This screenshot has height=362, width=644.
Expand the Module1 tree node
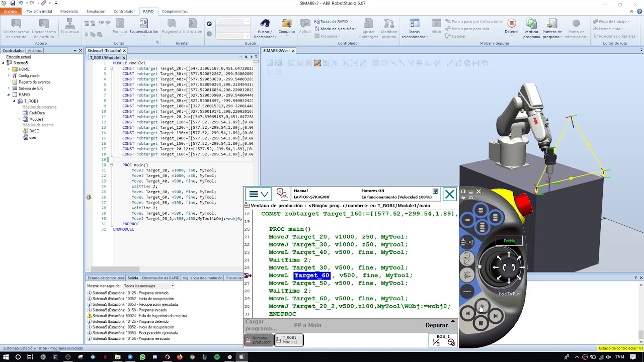20,119
